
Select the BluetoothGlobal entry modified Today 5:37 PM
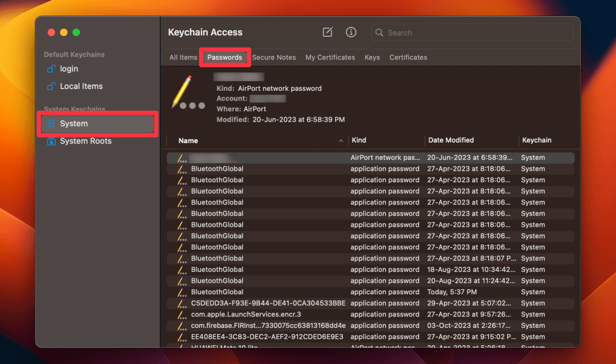pos(217,292)
